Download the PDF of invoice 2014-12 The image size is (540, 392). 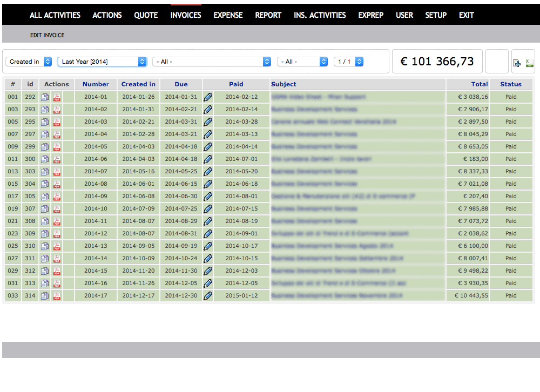57,234
